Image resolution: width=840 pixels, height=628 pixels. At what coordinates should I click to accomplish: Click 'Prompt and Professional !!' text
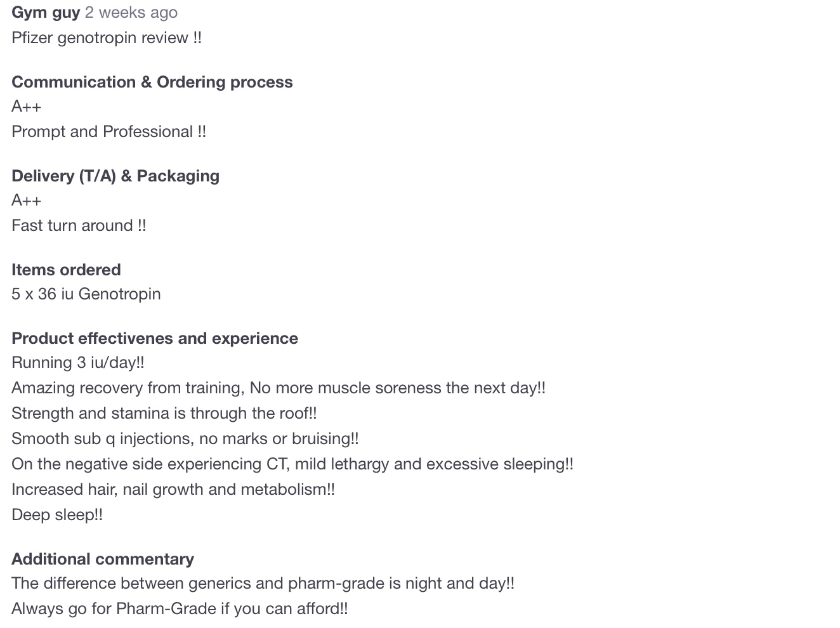[108, 132]
